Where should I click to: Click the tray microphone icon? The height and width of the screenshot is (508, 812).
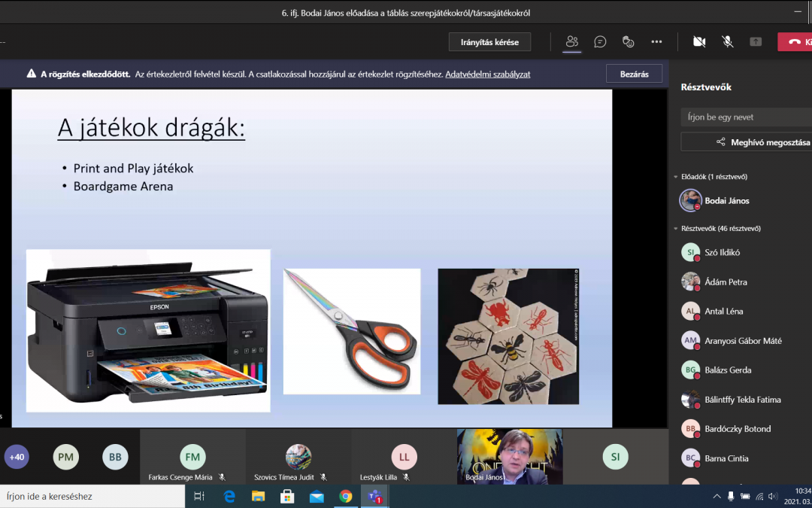[x=731, y=497]
